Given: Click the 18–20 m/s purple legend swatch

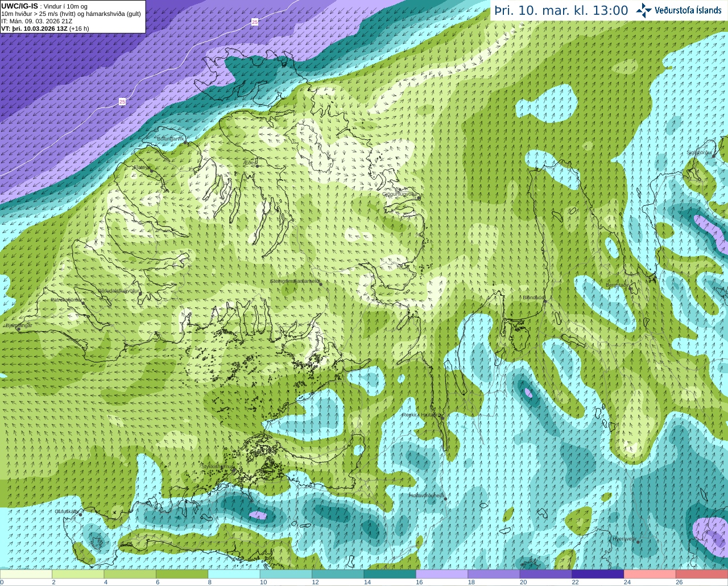Looking at the screenshot, I should [494, 574].
